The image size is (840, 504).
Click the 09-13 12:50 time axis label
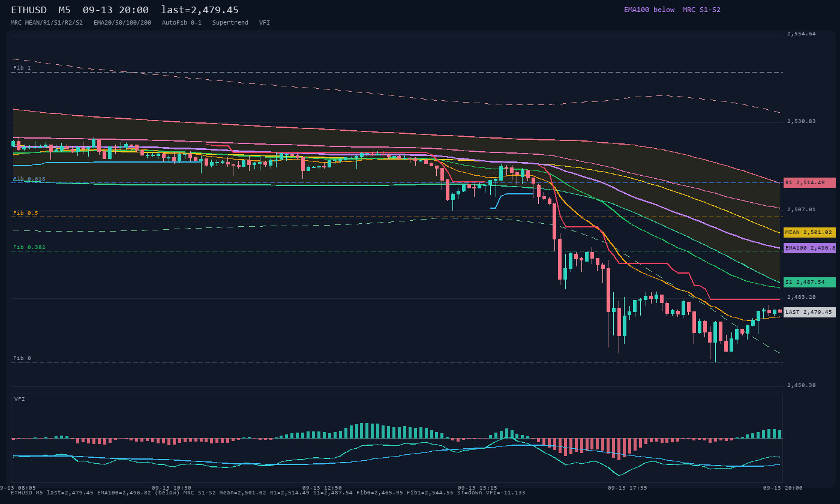pos(322,488)
